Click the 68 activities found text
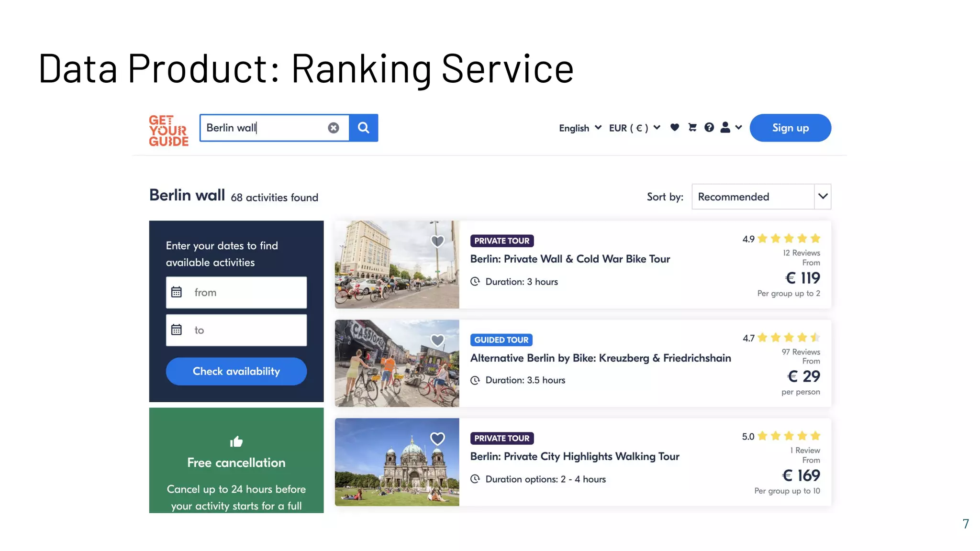Viewport: 980px width, 551px height. click(274, 198)
